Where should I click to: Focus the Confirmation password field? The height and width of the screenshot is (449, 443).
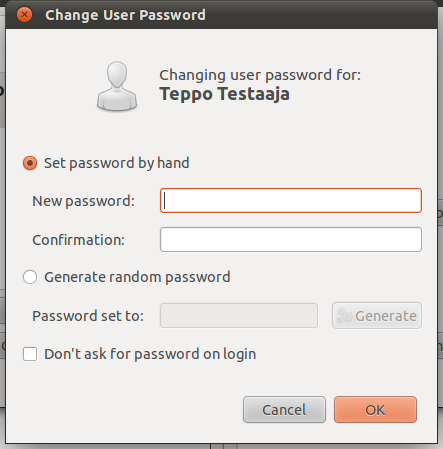(291, 240)
